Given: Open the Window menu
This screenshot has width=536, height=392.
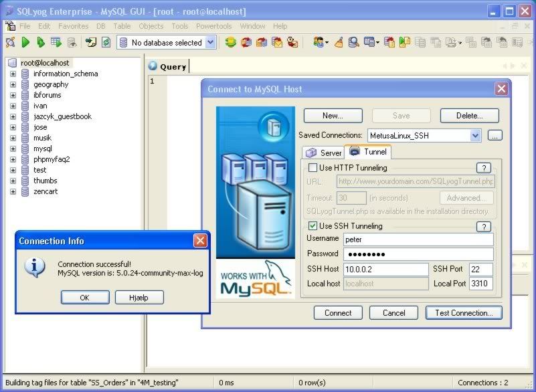Looking at the screenshot, I should coord(252,26).
